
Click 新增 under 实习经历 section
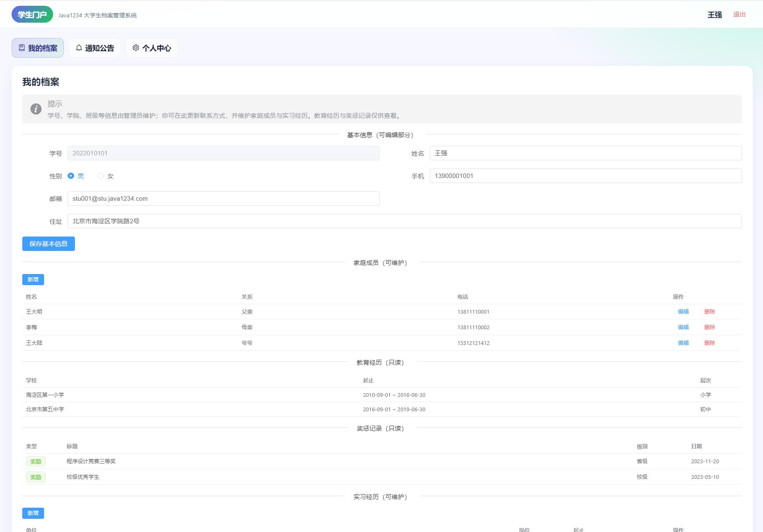tap(33, 513)
